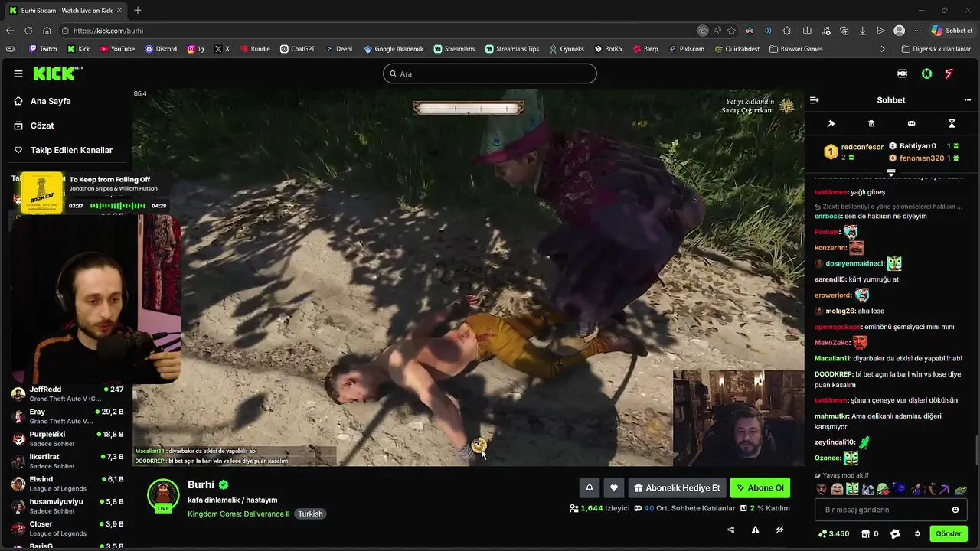Open Eray channel in sidebar
980x551 pixels.
(67, 416)
